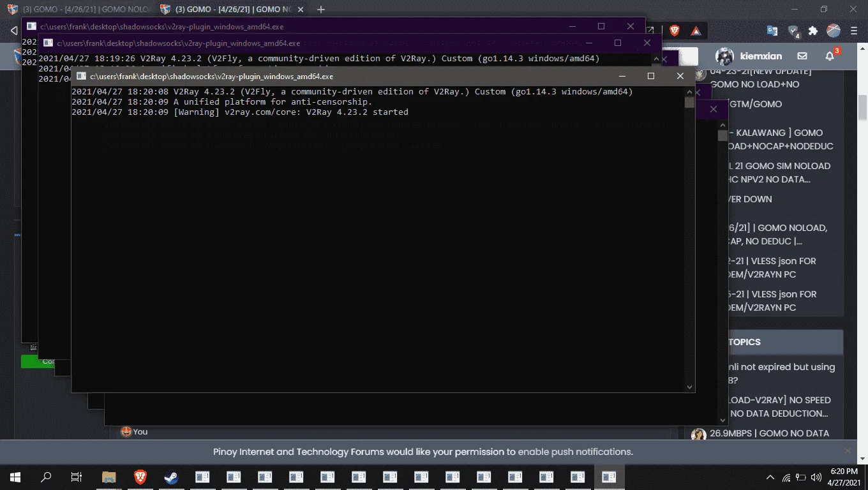Open the Brave Rewards triangle icon
This screenshot has height=490, width=868.
696,30
